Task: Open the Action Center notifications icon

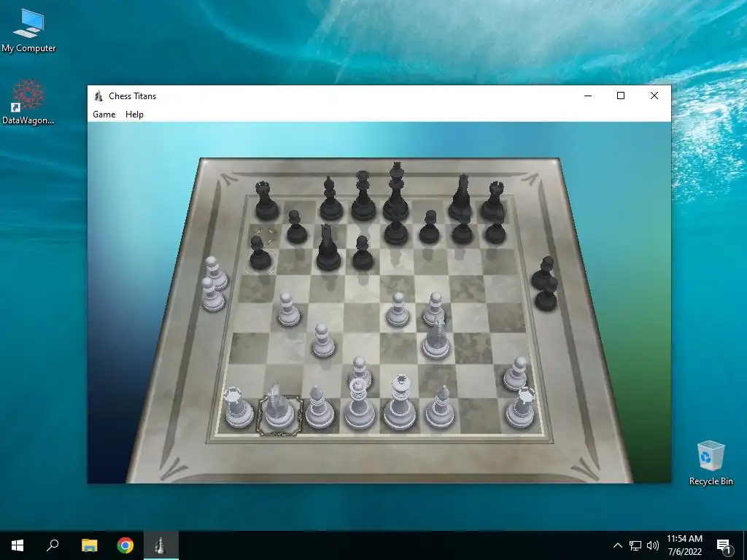Action: [724, 545]
